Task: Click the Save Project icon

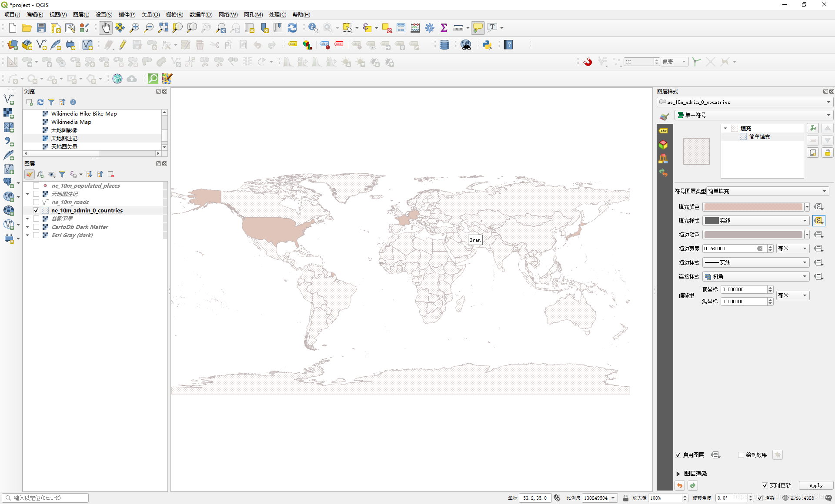Action: pyautogui.click(x=41, y=28)
